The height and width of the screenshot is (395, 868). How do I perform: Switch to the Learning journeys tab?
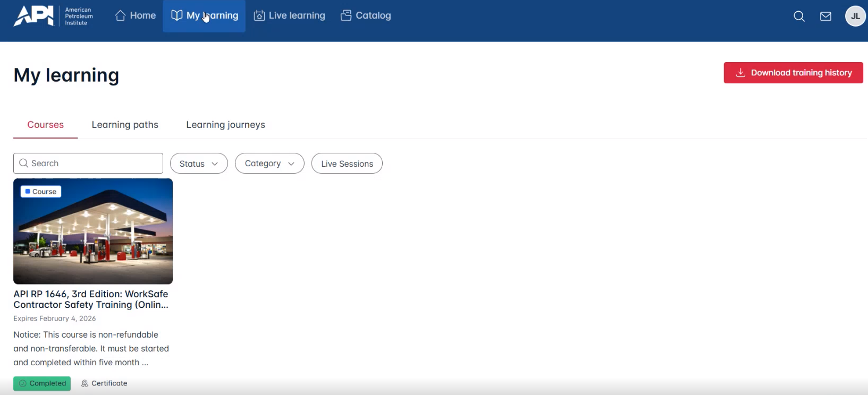click(225, 125)
